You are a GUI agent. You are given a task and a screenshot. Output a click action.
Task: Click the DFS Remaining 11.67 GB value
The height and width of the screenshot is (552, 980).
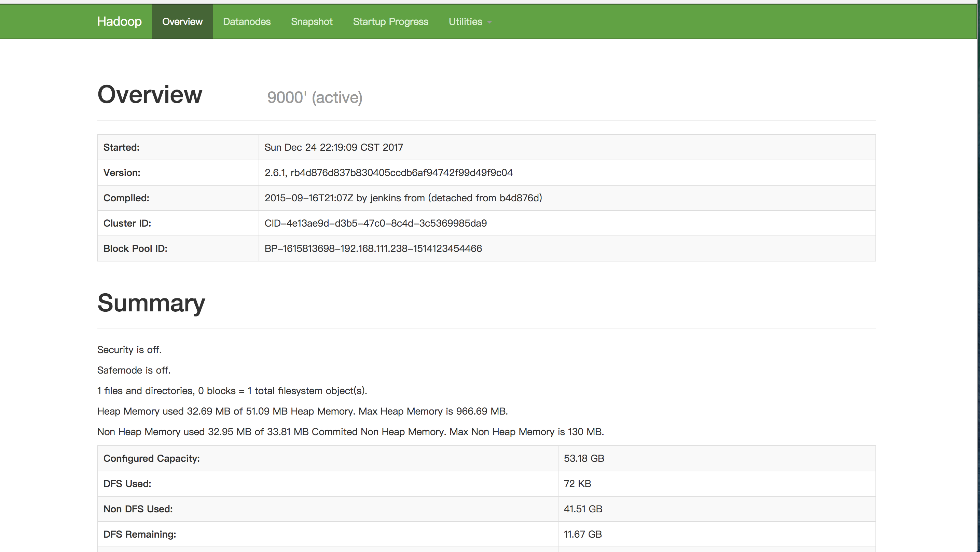(x=582, y=534)
